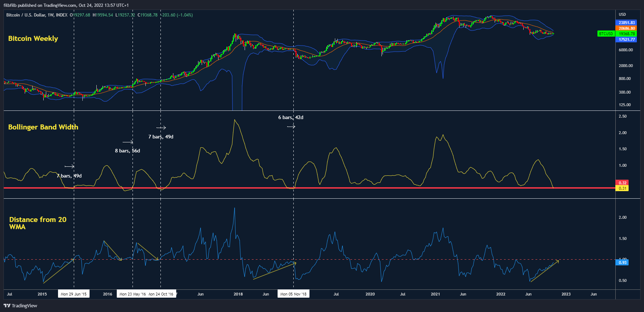Open the USD currency selector on price axis
This screenshot has width=644, height=312.
[622, 14]
